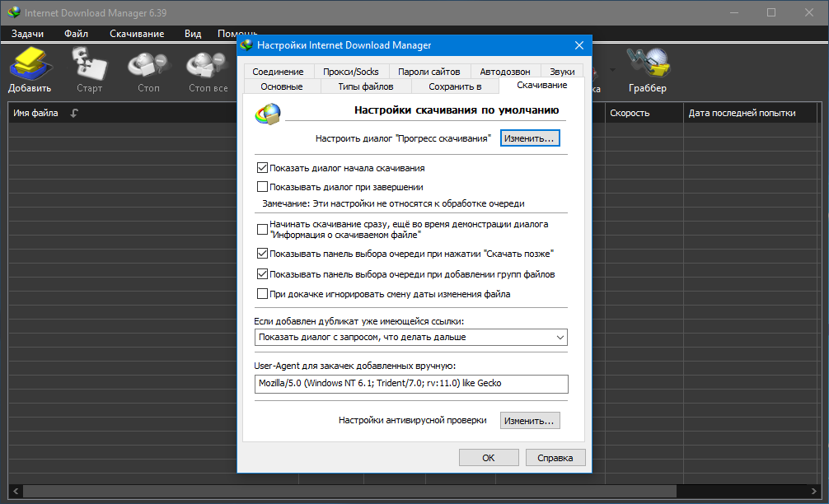The width and height of the screenshot is (829, 504).
Task: Open the Файл menu
Action: 76,34
